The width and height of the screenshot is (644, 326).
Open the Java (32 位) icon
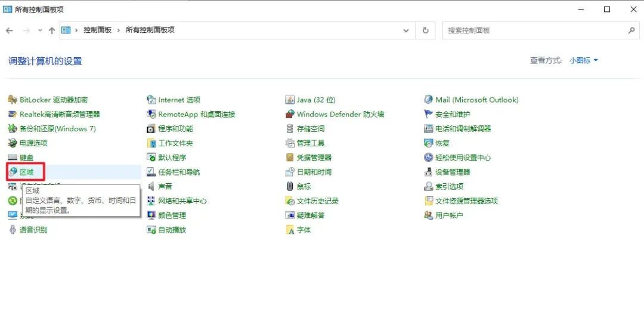[x=290, y=100]
